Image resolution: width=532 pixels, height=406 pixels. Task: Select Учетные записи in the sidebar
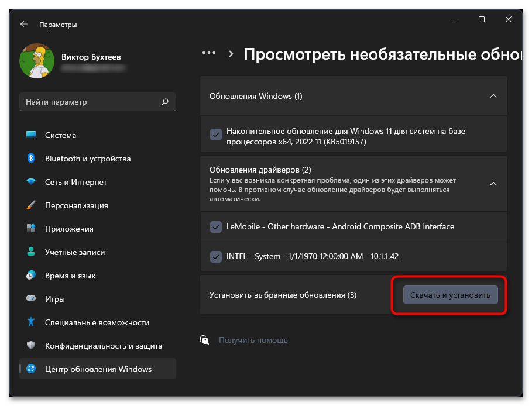[x=98, y=252]
